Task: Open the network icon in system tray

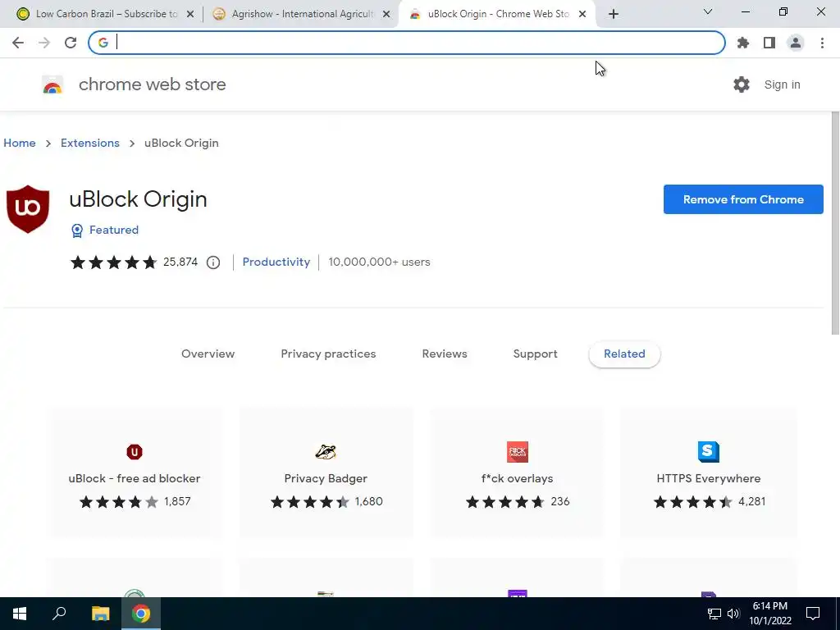Action: pyautogui.click(x=714, y=614)
